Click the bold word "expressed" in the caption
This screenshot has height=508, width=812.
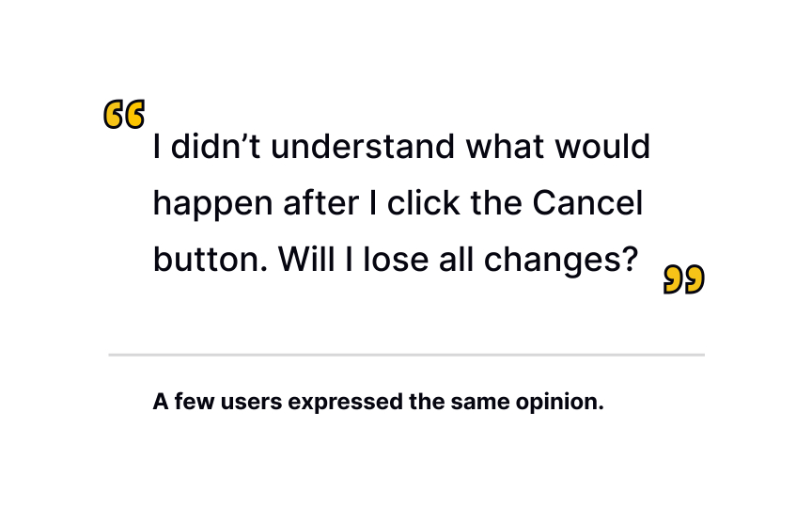[x=346, y=403]
